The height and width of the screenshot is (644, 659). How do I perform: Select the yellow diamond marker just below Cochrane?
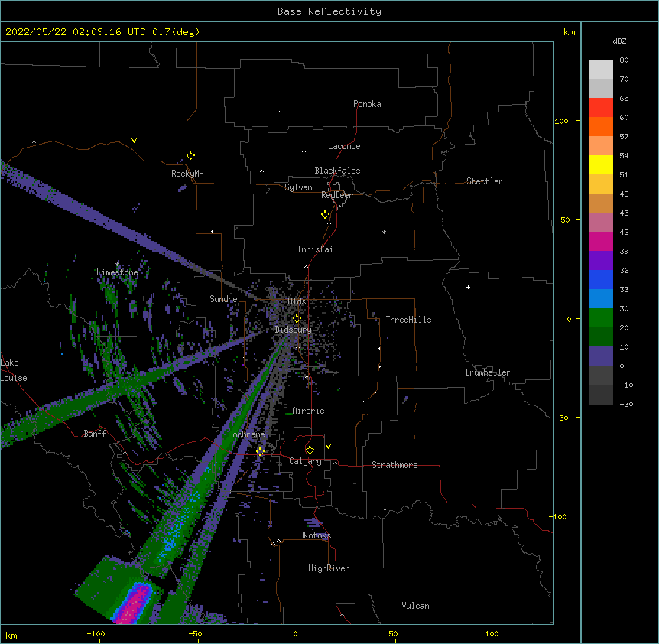pyautogui.click(x=260, y=452)
